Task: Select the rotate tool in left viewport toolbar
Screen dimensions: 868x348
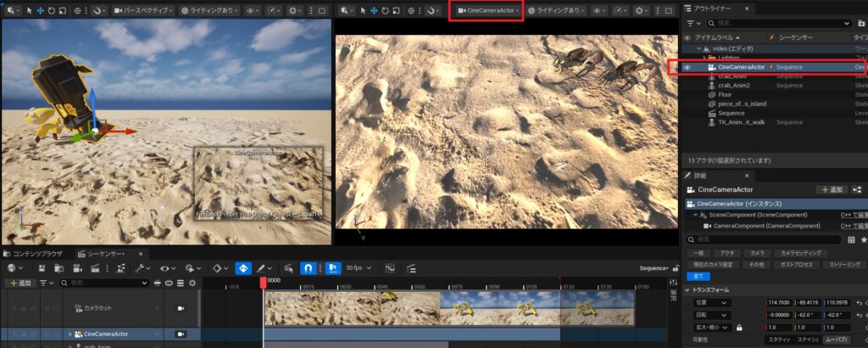Action: point(51,11)
